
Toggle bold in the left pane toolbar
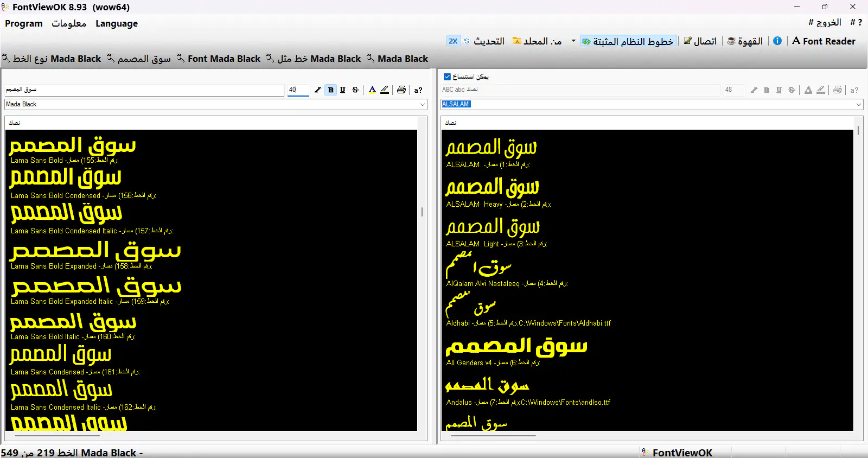(x=330, y=90)
